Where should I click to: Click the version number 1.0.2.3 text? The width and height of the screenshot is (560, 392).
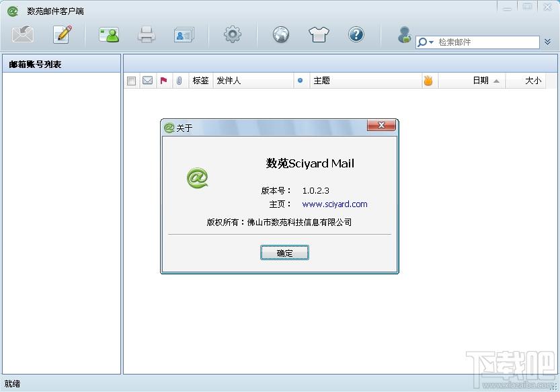click(x=316, y=190)
